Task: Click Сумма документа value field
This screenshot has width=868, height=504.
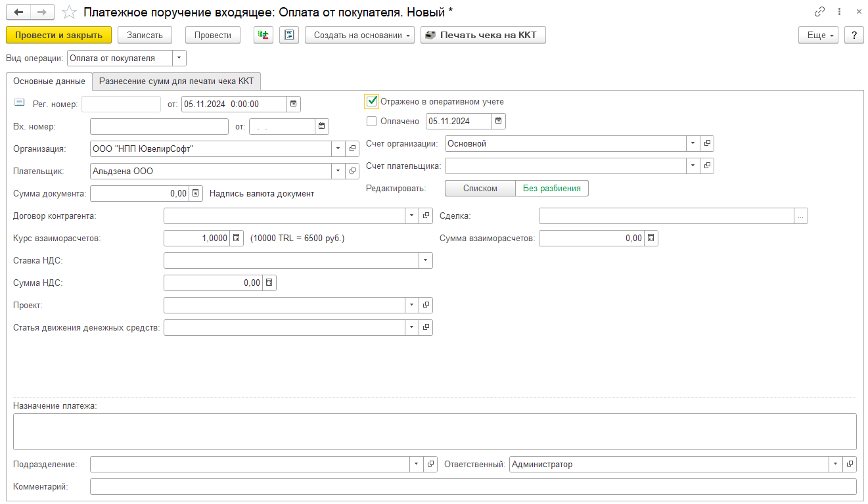Action: click(139, 193)
